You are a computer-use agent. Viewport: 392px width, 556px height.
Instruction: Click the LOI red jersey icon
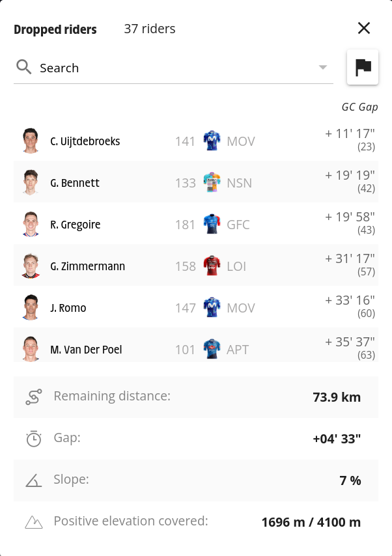(x=212, y=266)
